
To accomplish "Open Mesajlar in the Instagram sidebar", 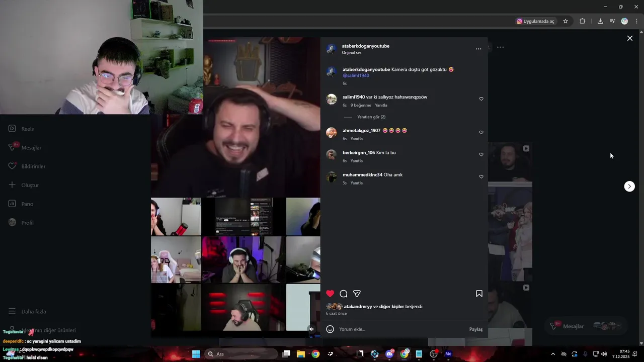I will (x=25, y=148).
